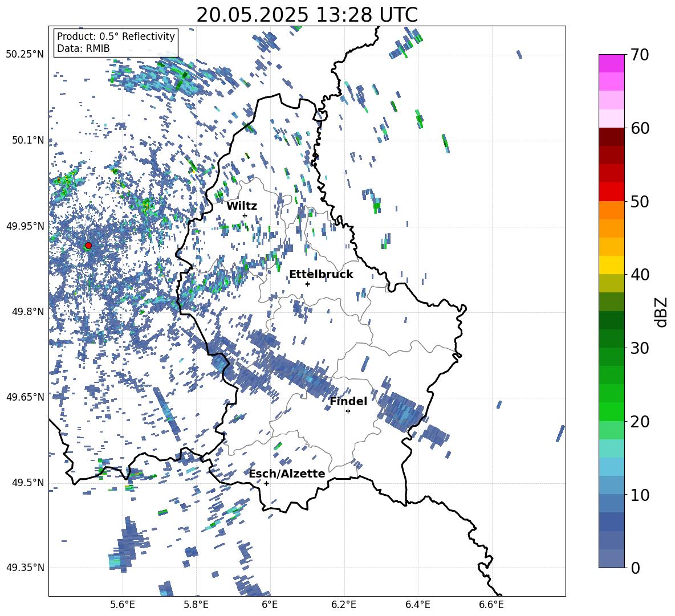Click the 40 value on colorbar
This screenshot has height=616, width=675.
tap(640, 275)
